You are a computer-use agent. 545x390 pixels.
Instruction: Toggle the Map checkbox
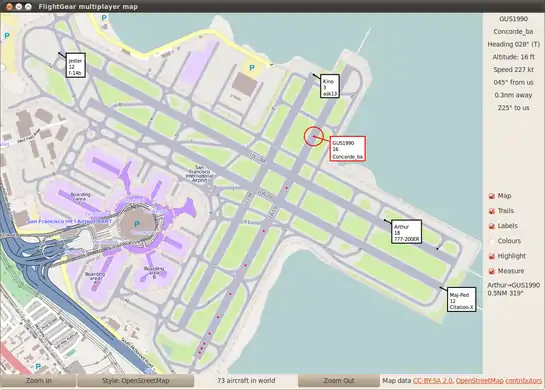[x=492, y=196]
